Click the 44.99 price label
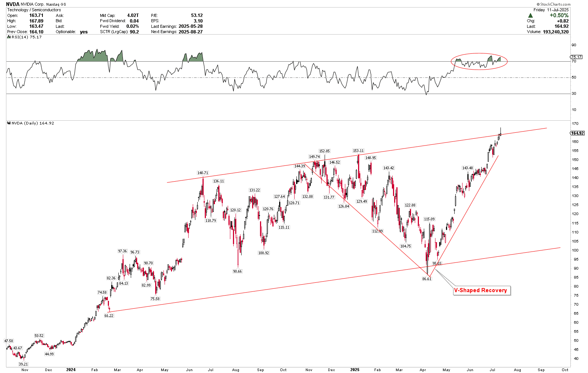This screenshot has height=373, width=588. 49,354
